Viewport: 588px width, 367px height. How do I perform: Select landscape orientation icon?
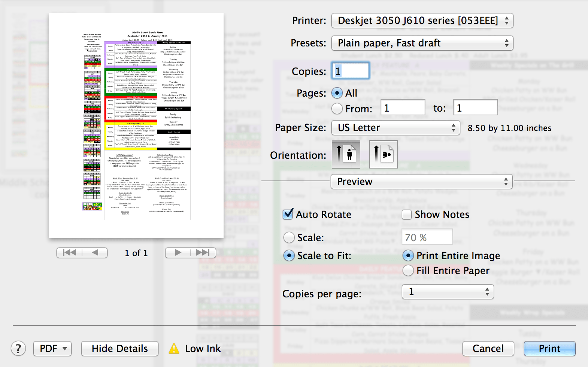tap(384, 154)
